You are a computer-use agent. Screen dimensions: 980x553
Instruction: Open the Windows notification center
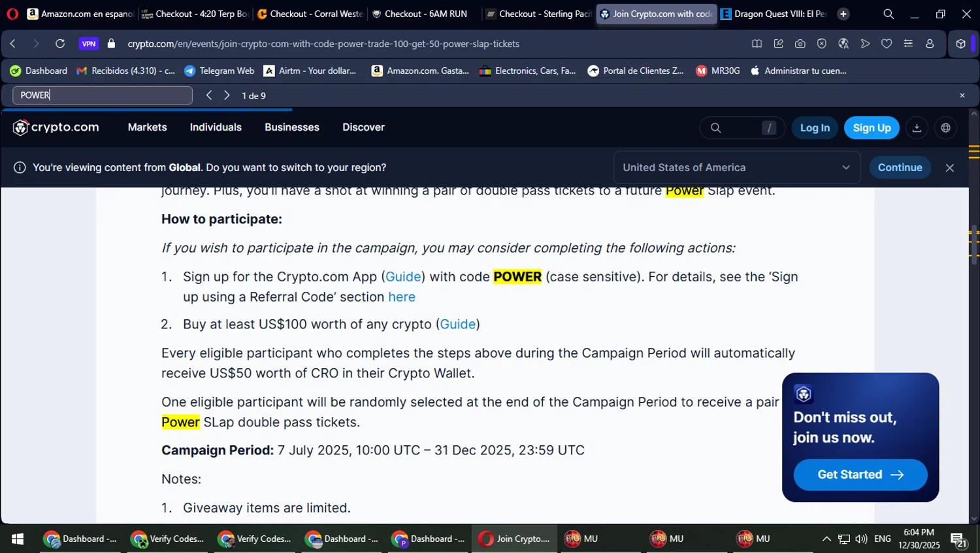point(958,539)
